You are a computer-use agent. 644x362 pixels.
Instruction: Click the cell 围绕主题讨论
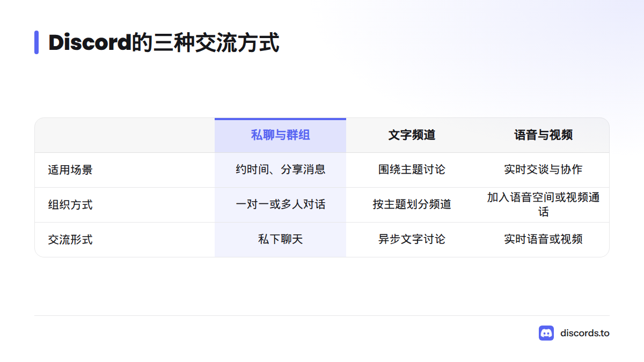pos(412,170)
